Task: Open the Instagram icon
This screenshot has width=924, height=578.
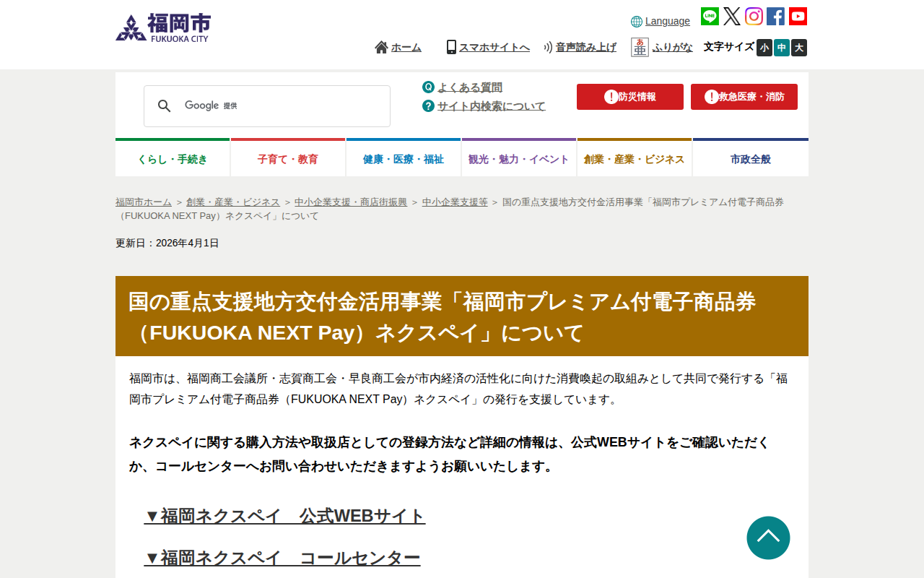Action: click(x=754, y=16)
